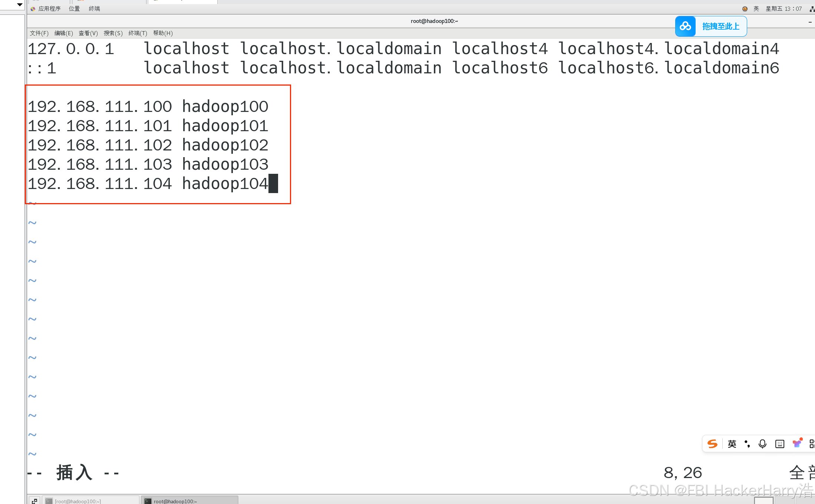Click the orange tray notification icon
The image size is (815, 504).
click(x=745, y=9)
